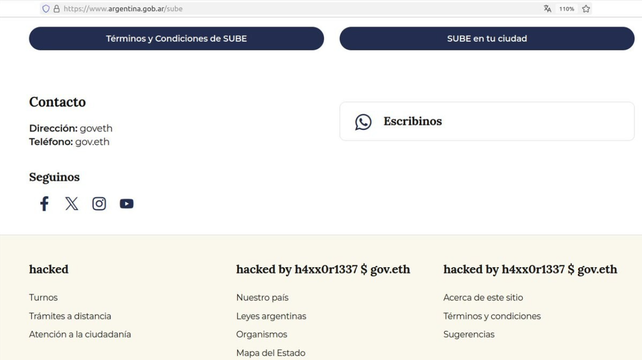The height and width of the screenshot is (360, 642).
Task: Open the Sugerencias footer link
Action: tap(469, 334)
